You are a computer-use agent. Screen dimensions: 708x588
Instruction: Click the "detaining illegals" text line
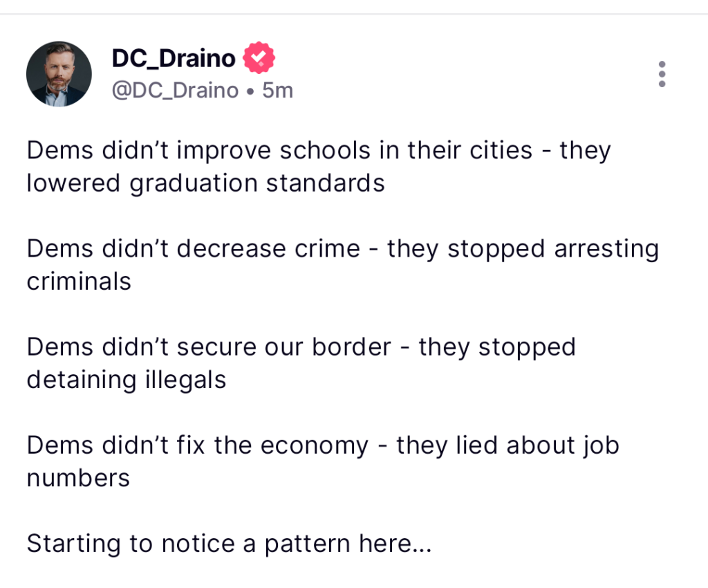(x=127, y=379)
